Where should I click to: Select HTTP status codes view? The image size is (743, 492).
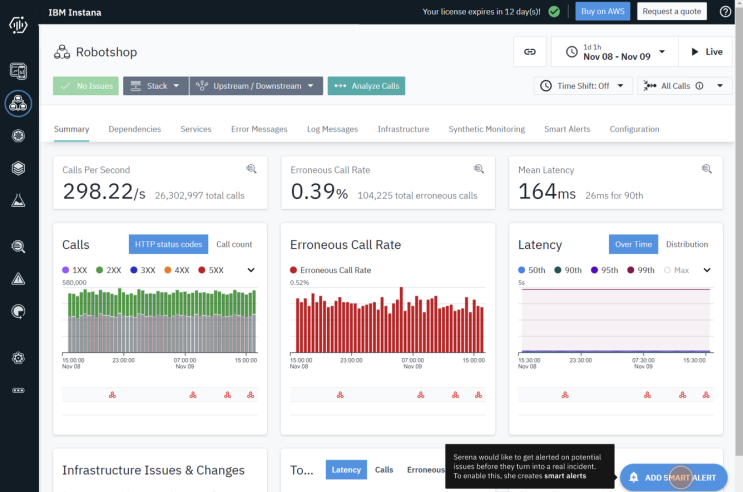(x=168, y=244)
